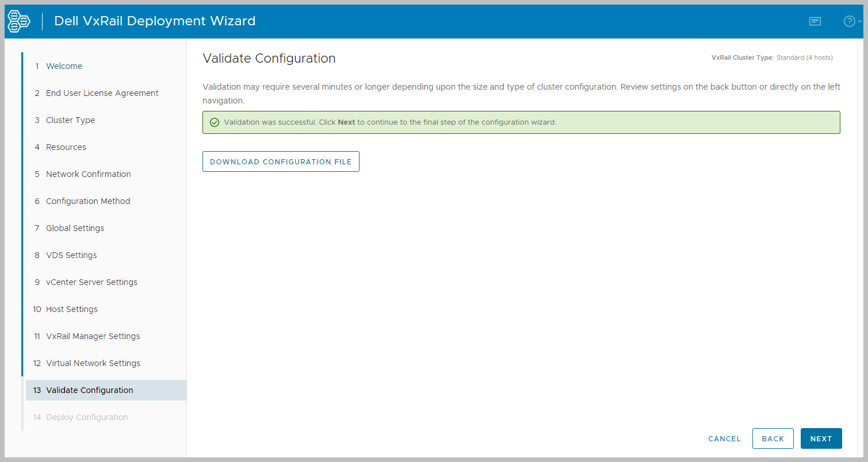The height and width of the screenshot is (462, 868).
Task: Click the VxRail Cluster Type Standard label
Action: tap(772, 57)
